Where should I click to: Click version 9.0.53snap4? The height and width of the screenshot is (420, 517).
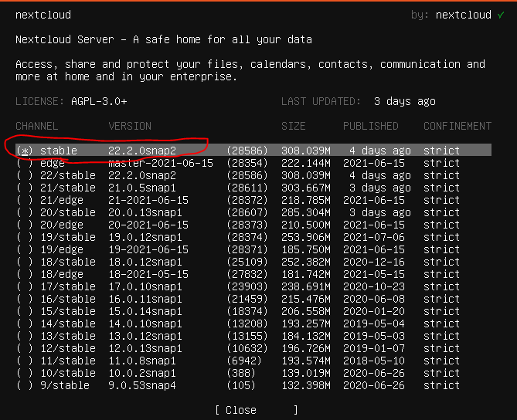[x=141, y=385]
